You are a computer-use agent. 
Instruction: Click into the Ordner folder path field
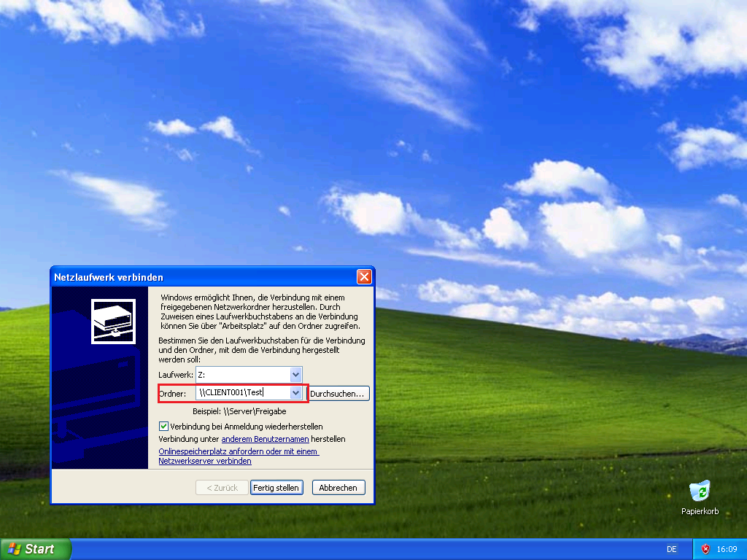tap(243, 393)
